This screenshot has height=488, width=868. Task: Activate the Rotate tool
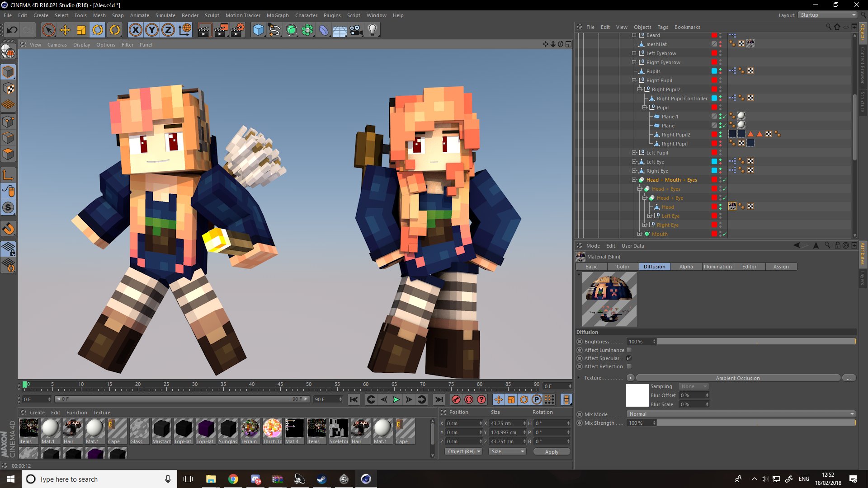click(x=98, y=30)
